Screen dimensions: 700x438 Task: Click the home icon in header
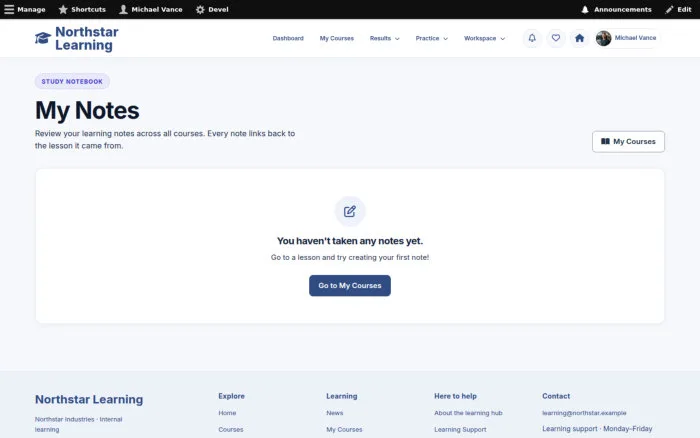[579, 38]
